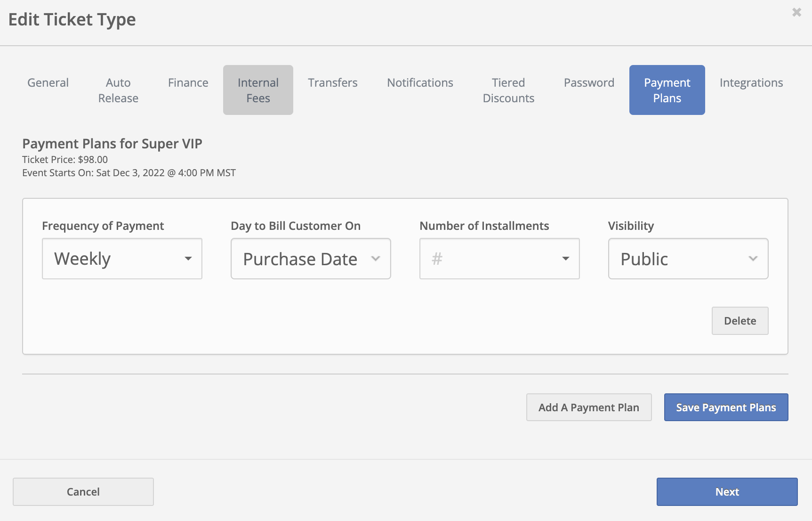Switch to the General tab
This screenshot has height=521, width=812.
[x=48, y=82]
